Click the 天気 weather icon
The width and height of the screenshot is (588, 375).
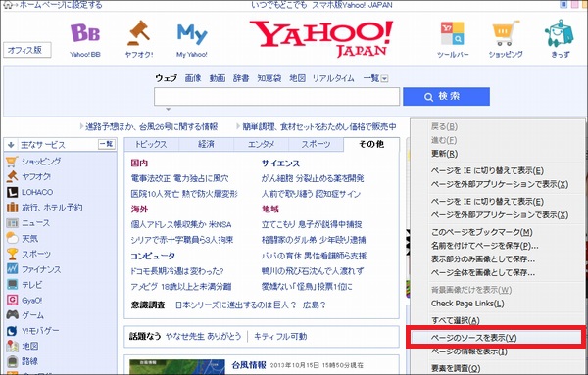pos(12,238)
